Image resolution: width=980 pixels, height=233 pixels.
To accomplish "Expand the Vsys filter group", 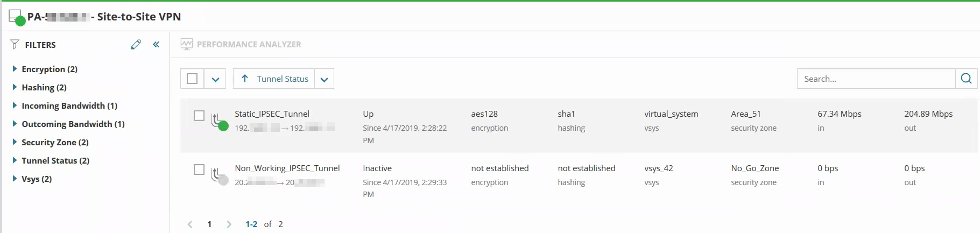I will [x=15, y=179].
